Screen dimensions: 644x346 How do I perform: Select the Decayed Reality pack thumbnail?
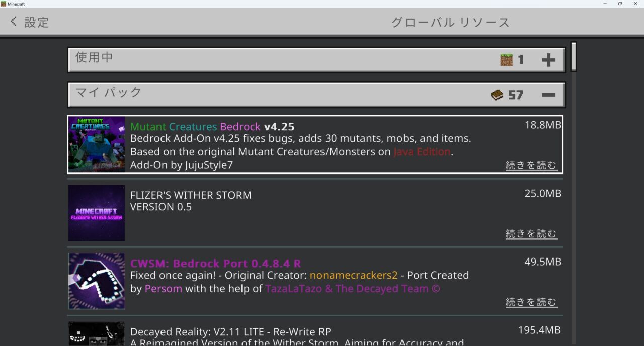97,333
